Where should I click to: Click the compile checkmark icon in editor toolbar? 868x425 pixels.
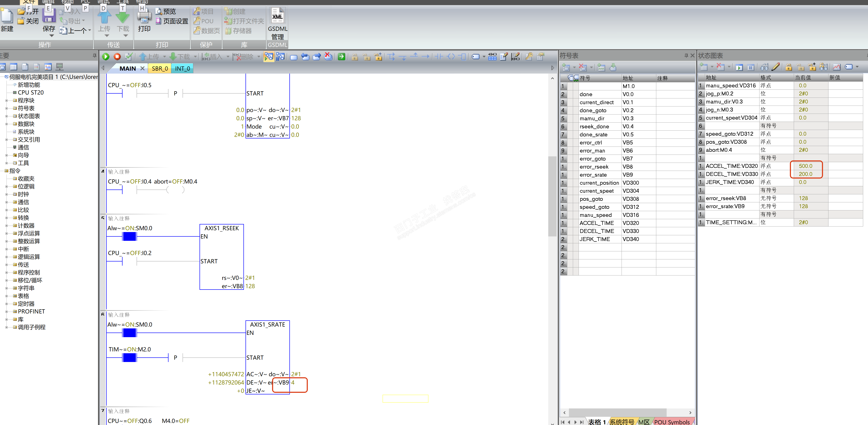click(128, 57)
